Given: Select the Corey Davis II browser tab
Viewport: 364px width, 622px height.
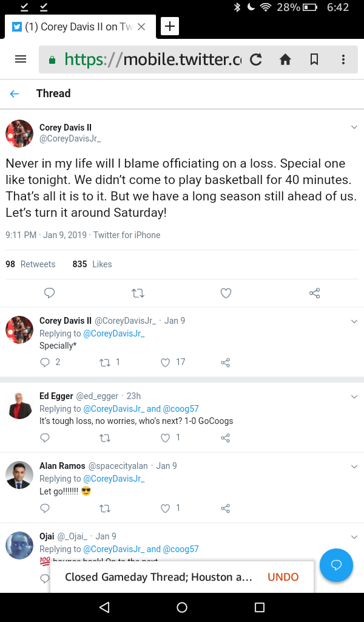Looking at the screenshot, I should (x=76, y=27).
